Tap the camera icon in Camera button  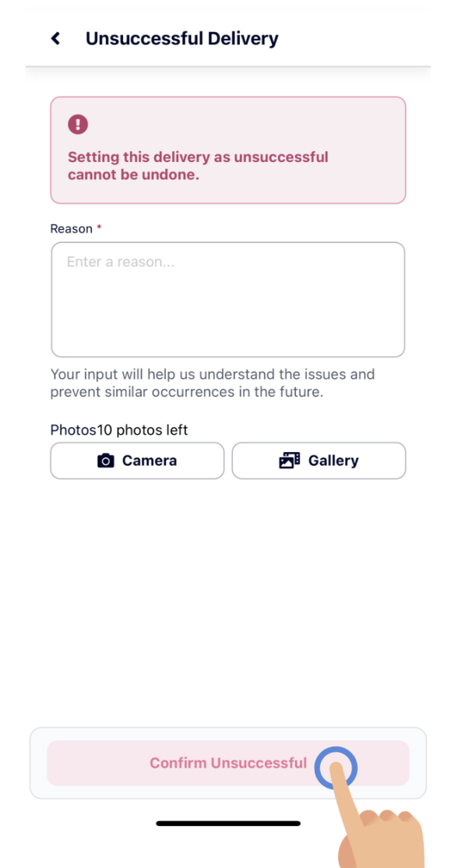point(106,460)
